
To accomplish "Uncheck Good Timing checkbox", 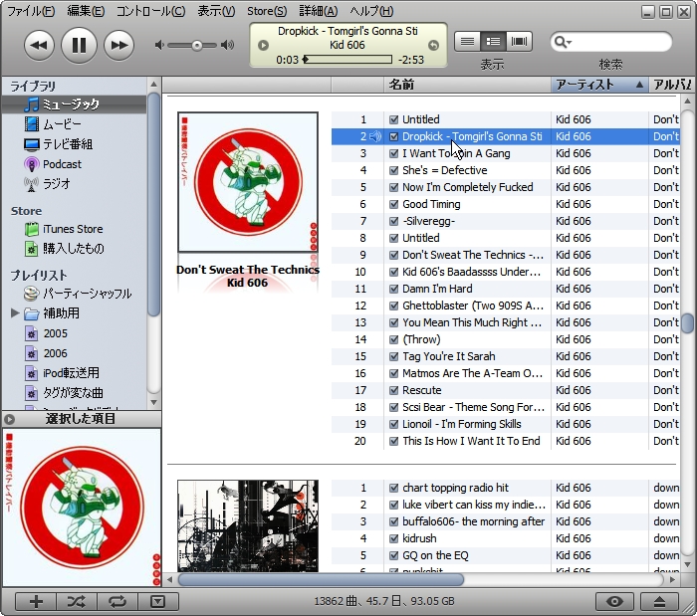I will point(393,204).
